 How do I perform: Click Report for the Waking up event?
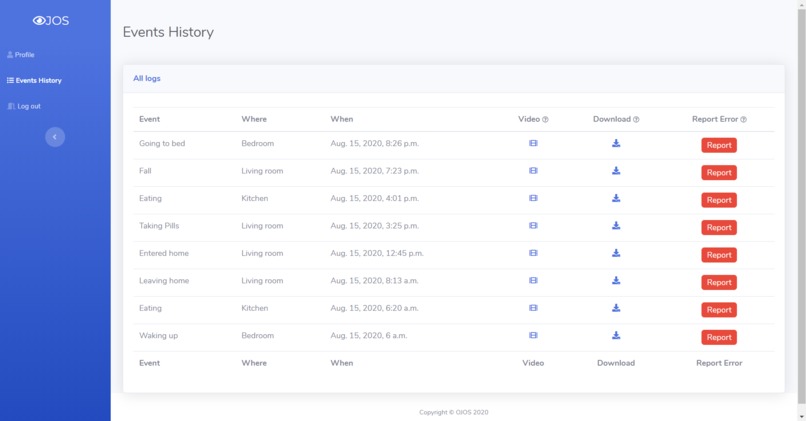[719, 337]
